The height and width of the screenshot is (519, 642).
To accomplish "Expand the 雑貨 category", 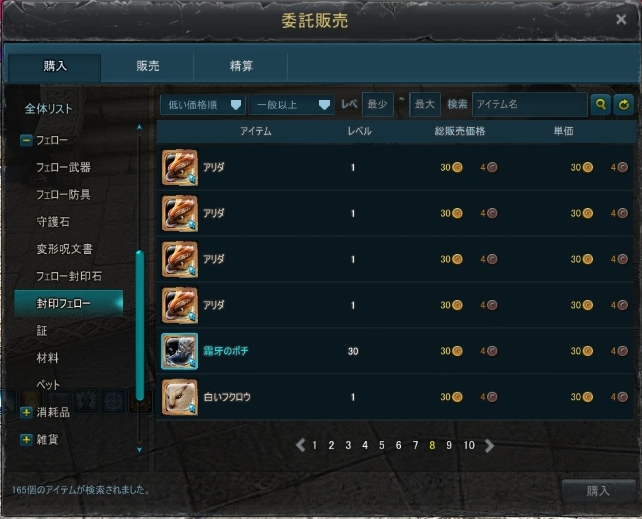I will 26,440.
